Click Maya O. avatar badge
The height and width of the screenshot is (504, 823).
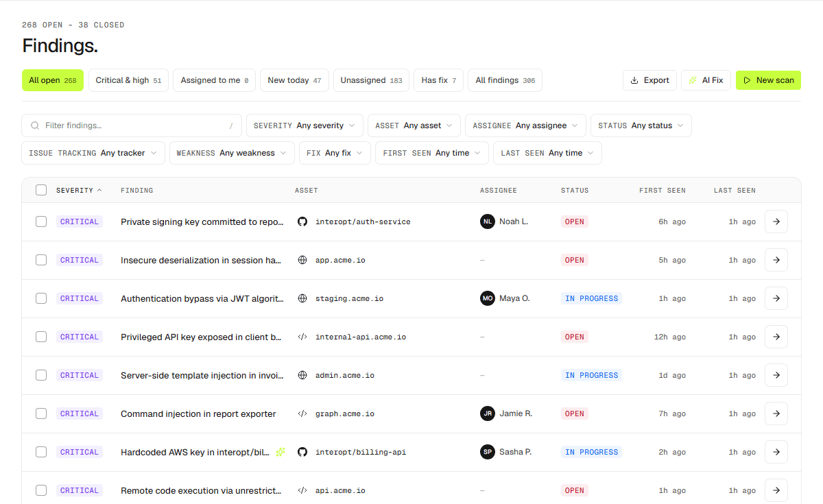[x=488, y=298]
